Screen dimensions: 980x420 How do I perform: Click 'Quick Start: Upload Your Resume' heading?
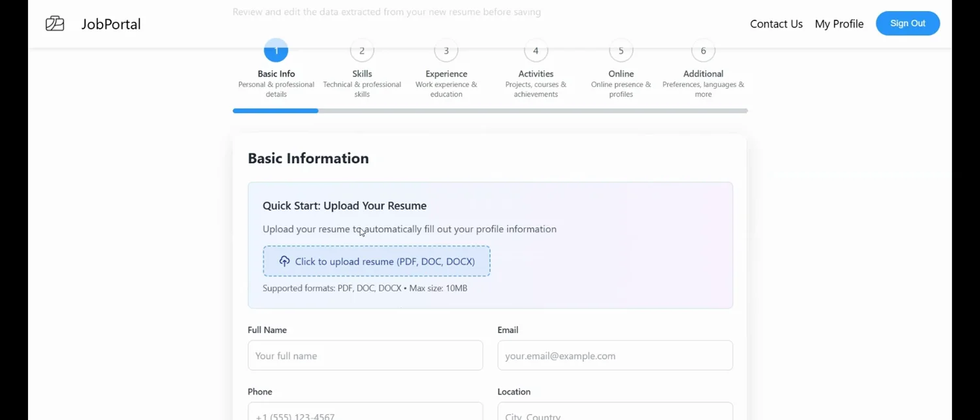[344, 206]
